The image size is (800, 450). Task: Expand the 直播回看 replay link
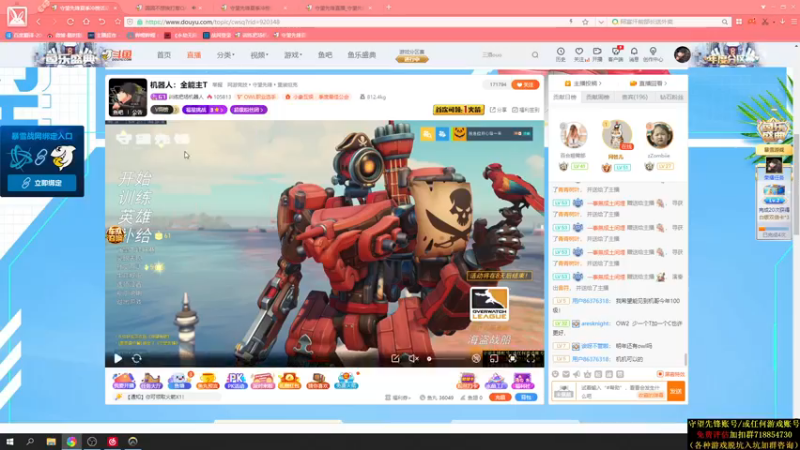(x=648, y=83)
